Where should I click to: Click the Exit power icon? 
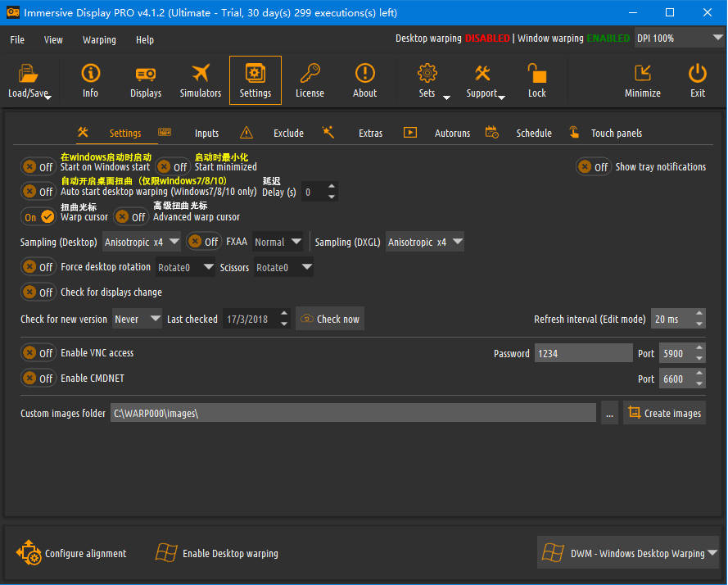(698, 74)
